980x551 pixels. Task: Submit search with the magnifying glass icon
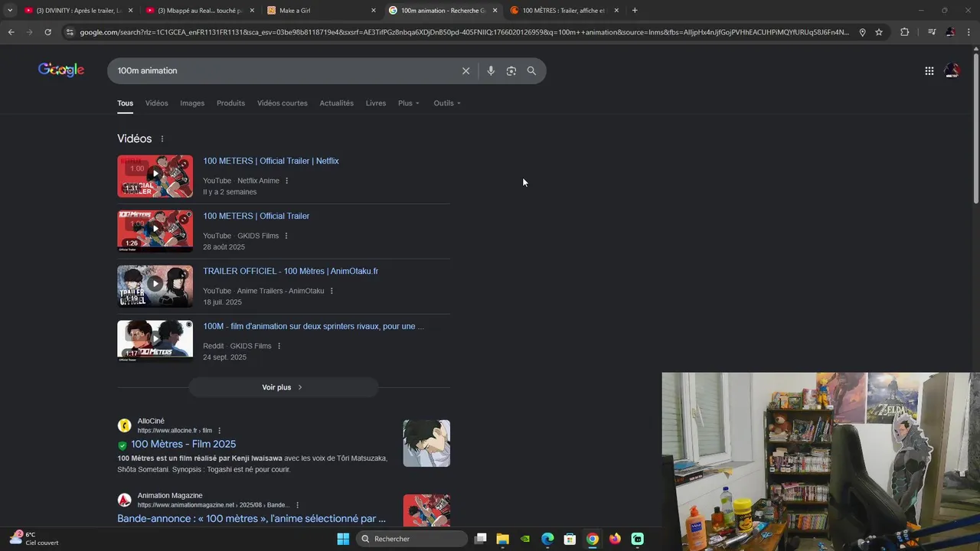(x=531, y=70)
